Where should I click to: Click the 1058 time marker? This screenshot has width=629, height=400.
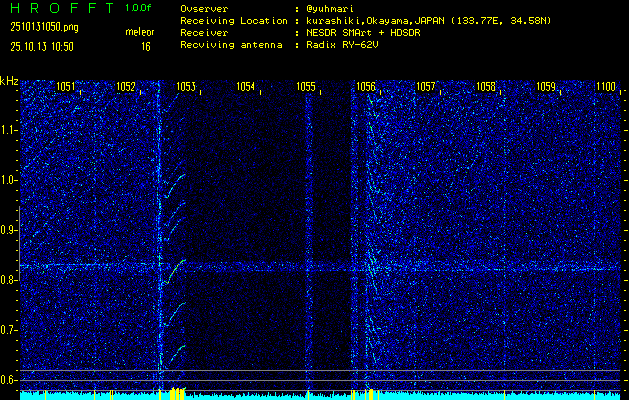coord(486,87)
